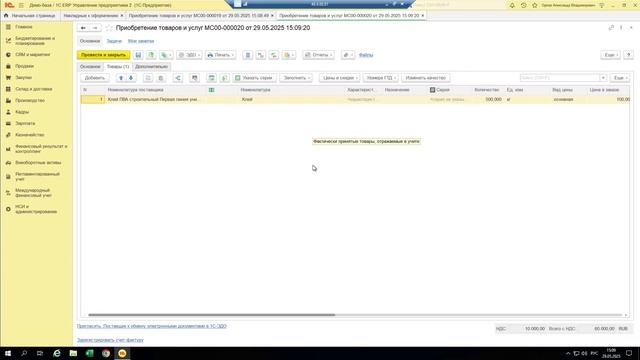Click the document structure icon before Отчеты
This screenshot has width=640, height=360.
point(261,55)
